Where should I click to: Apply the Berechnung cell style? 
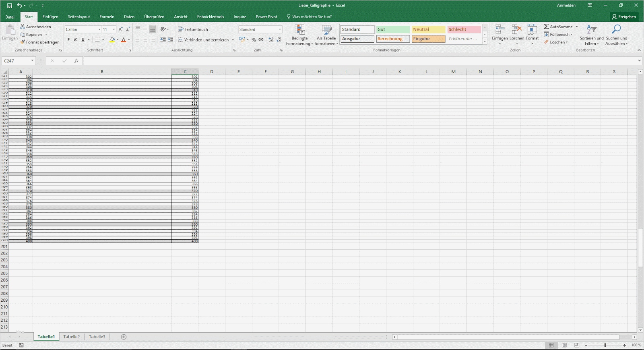click(393, 39)
